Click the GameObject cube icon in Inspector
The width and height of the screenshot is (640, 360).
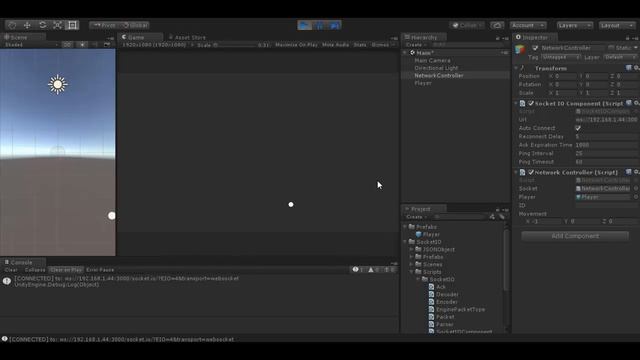[x=520, y=49]
